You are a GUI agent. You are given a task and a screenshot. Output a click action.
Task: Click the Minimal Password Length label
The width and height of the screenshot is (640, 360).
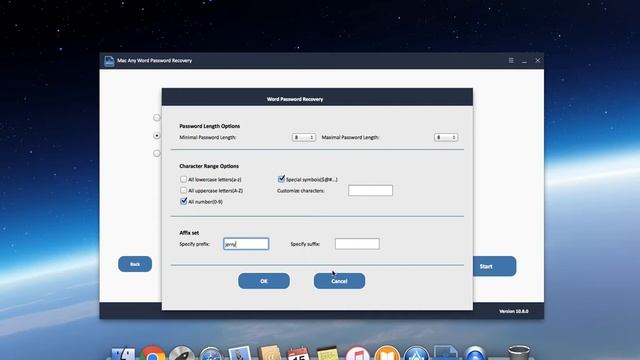point(208,138)
